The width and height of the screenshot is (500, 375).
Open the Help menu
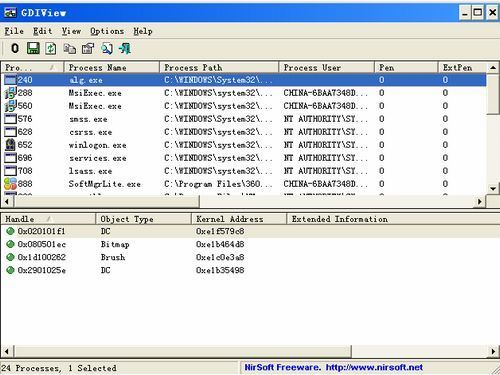click(x=143, y=31)
